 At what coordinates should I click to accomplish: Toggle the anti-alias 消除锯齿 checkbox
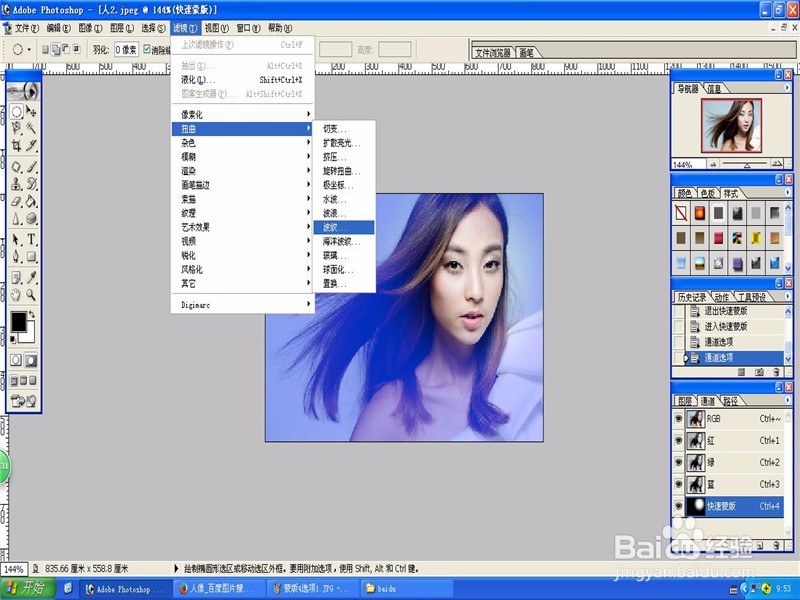(147, 49)
